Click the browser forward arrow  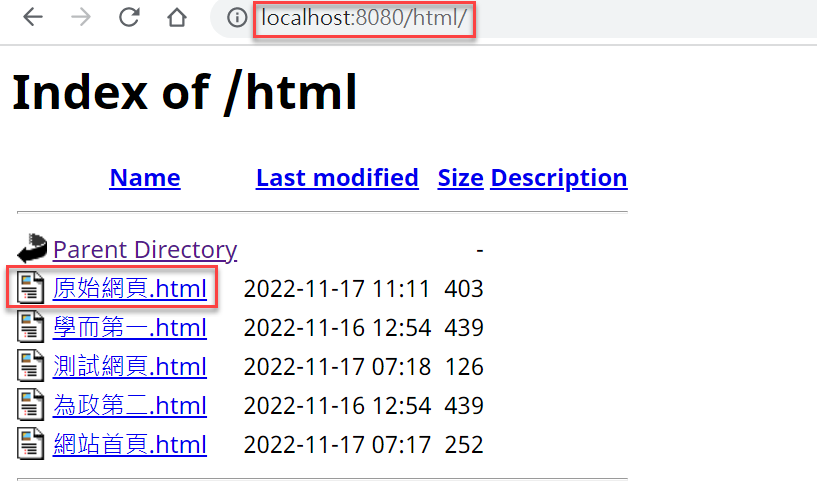coord(81,17)
